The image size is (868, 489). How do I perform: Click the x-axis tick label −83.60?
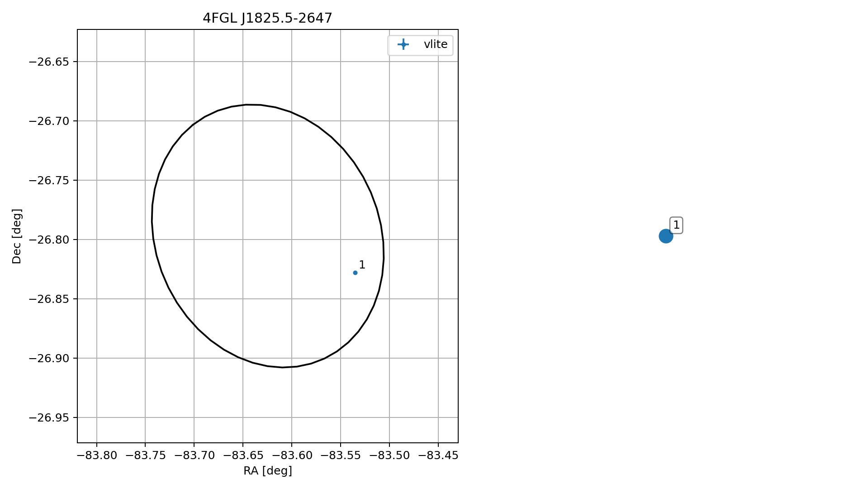coord(292,455)
